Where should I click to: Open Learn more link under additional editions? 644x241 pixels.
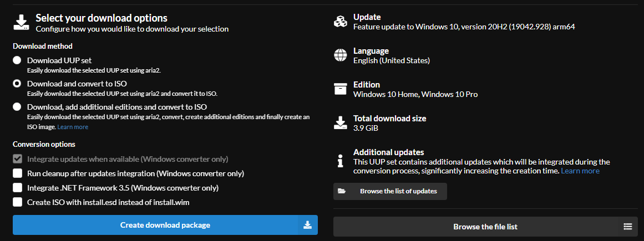[x=73, y=127]
